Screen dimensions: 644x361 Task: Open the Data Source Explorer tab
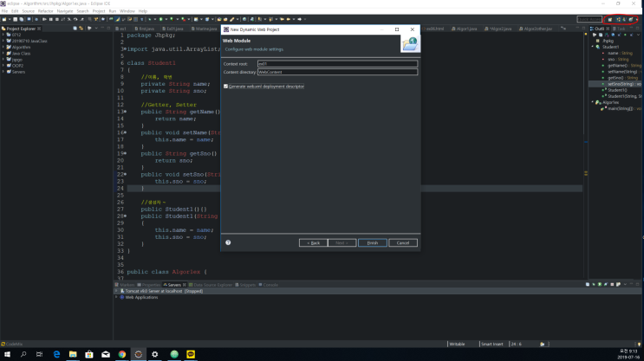pyautogui.click(x=211, y=285)
